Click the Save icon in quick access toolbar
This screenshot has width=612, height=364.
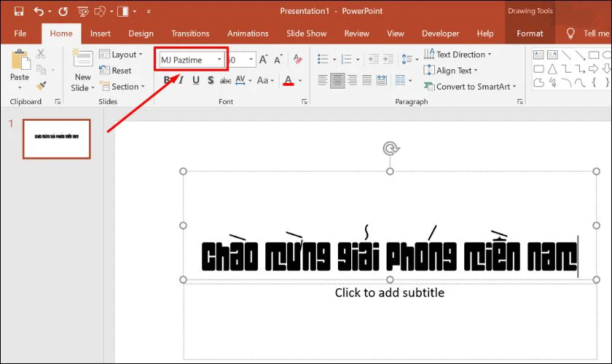(19, 12)
